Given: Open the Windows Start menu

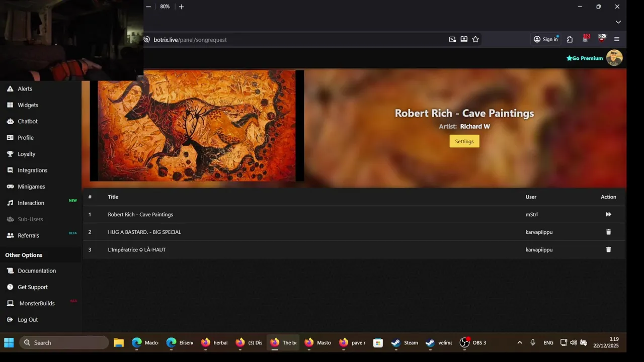Looking at the screenshot, I should (9, 343).
